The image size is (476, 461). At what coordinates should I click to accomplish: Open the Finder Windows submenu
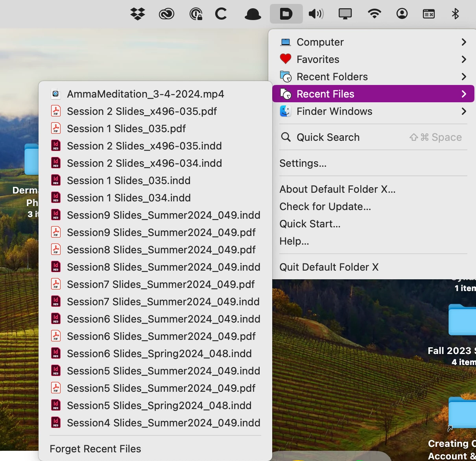pyautogui.click(x=373, y=111)
